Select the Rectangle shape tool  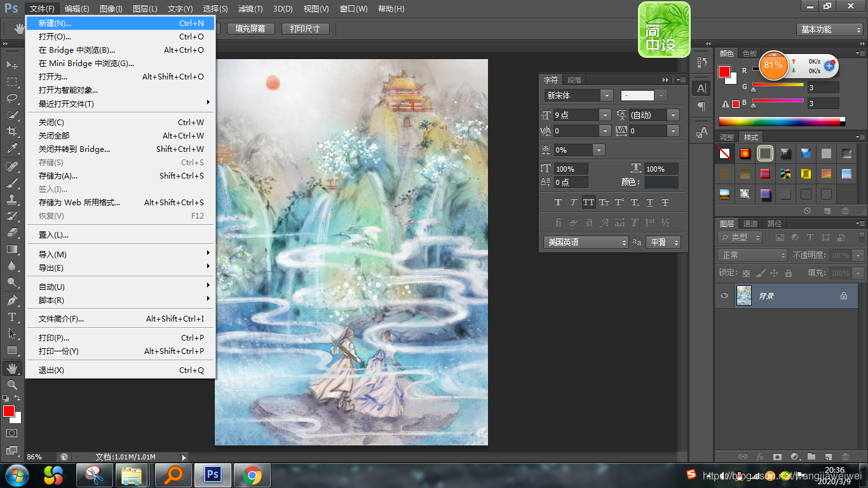[x=12, y=350]
